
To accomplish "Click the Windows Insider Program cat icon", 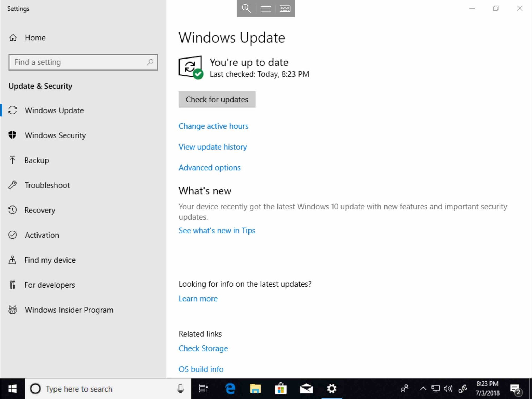I will [13, 310].
